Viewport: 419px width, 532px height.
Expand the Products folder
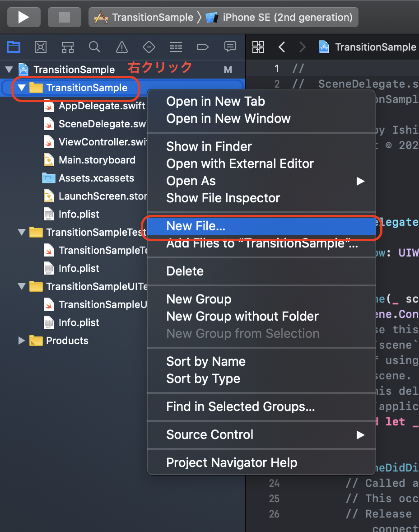(22, 341)
